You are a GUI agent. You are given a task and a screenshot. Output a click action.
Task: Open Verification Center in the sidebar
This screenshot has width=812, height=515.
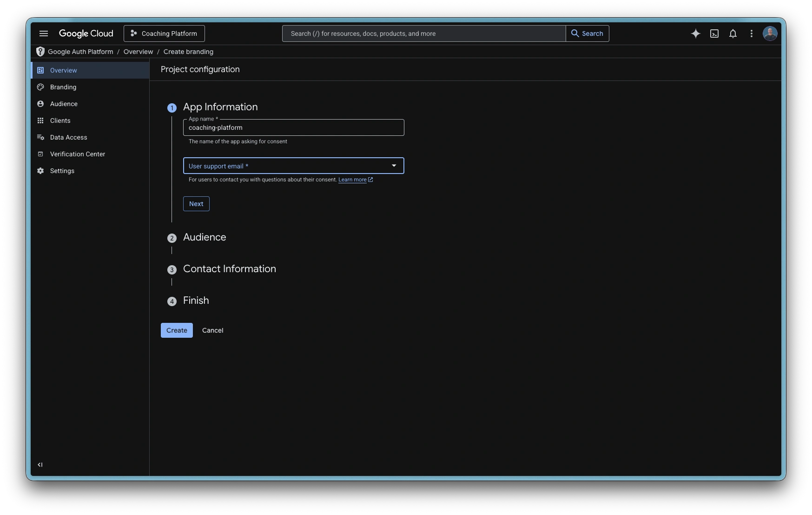(x=78, y=154)
